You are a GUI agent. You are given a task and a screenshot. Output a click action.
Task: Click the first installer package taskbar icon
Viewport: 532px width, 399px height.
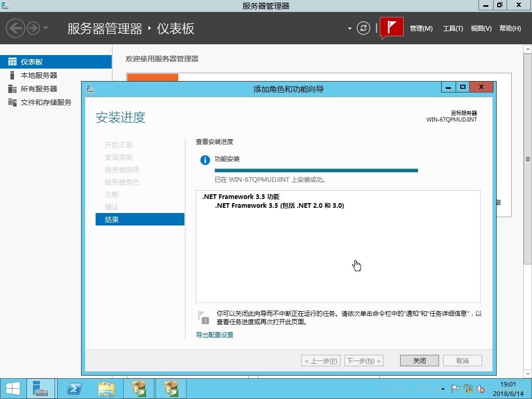coord(139,389)
